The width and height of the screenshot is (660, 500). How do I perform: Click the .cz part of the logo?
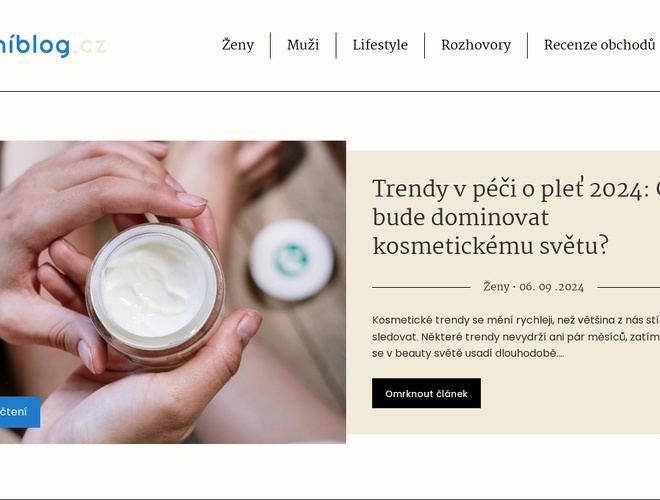point(89,46)
